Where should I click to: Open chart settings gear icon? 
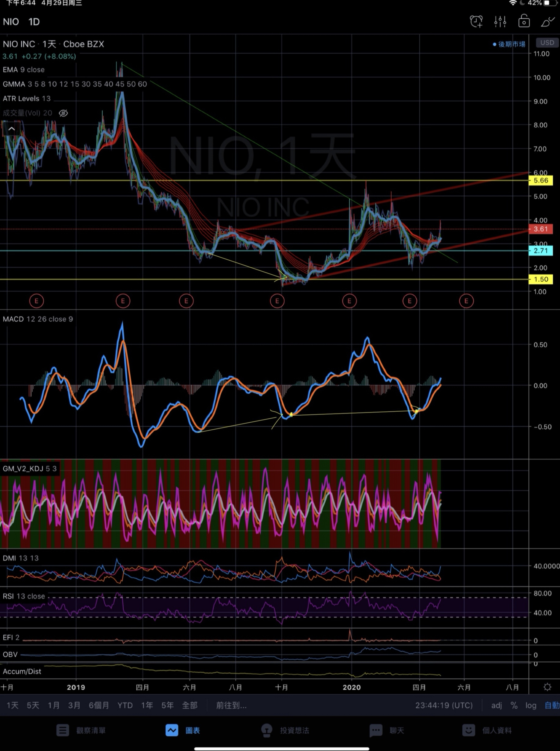click(x=547, y=687)
